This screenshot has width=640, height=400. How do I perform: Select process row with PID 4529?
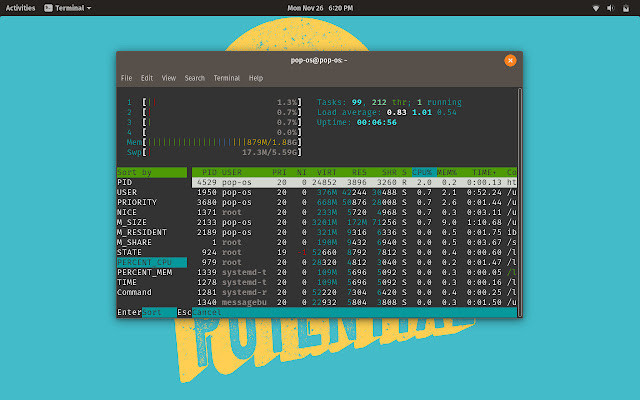(354, 182)
